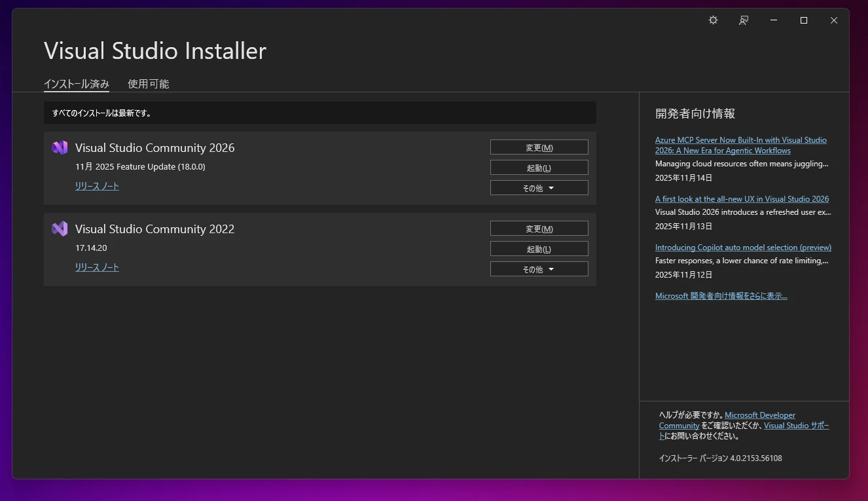Open the その他 dropdown for Visual Studio 2026
Viewport: 868px width, 501px height.
[539, 187]
